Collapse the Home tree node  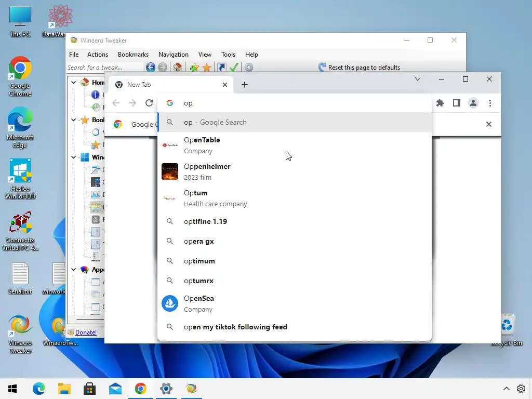(x=73, y=83)
